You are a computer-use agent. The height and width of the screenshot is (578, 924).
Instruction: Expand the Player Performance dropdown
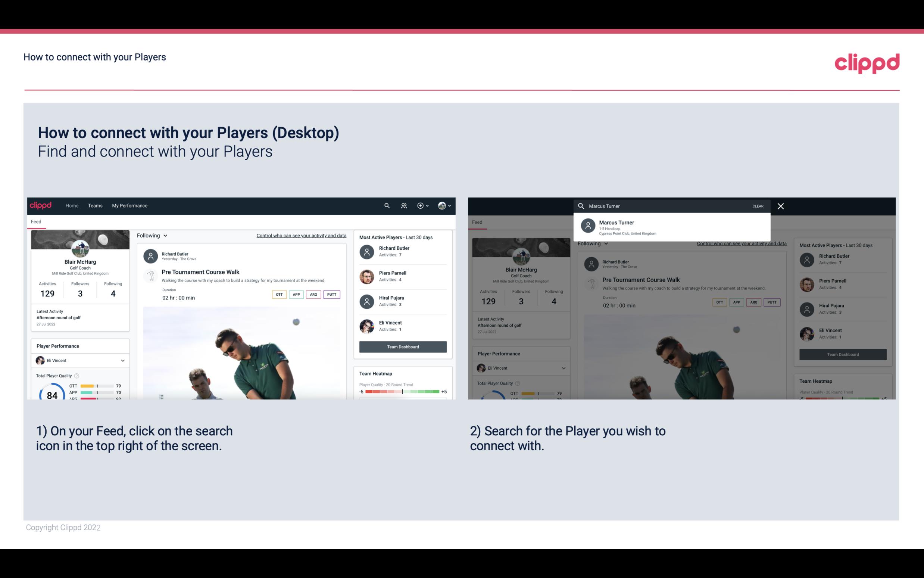123,360
